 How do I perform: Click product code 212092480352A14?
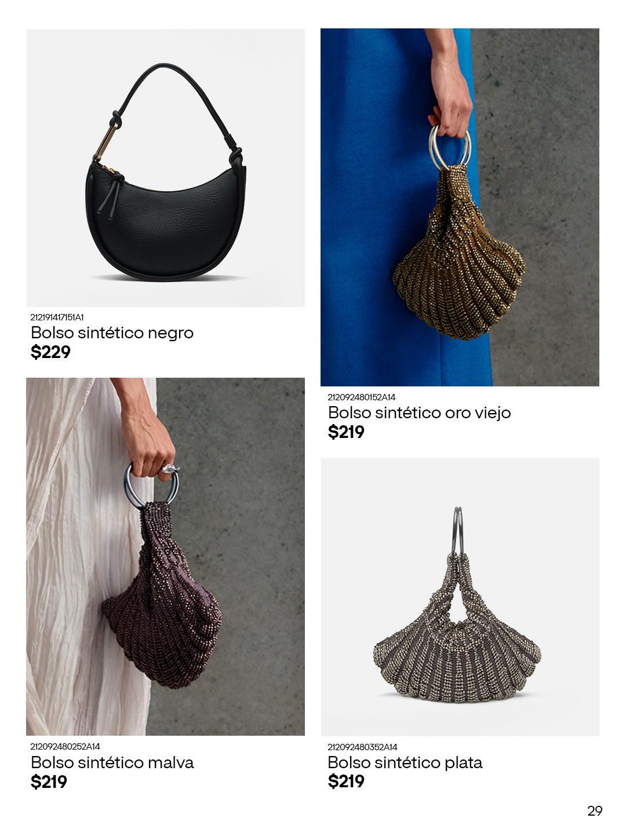(x=362, y=747)
